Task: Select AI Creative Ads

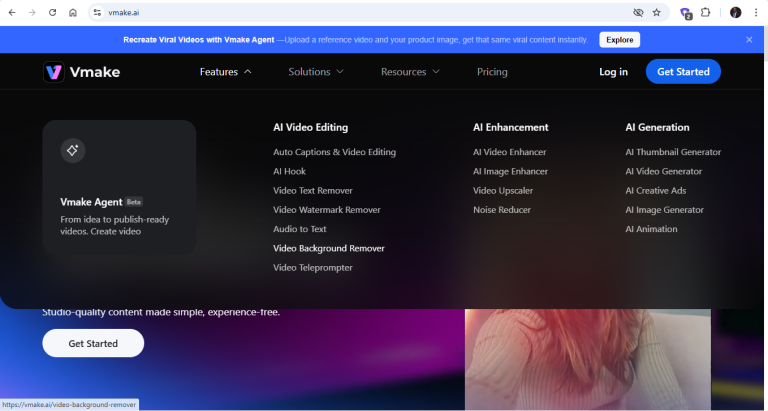Action: 655,191
